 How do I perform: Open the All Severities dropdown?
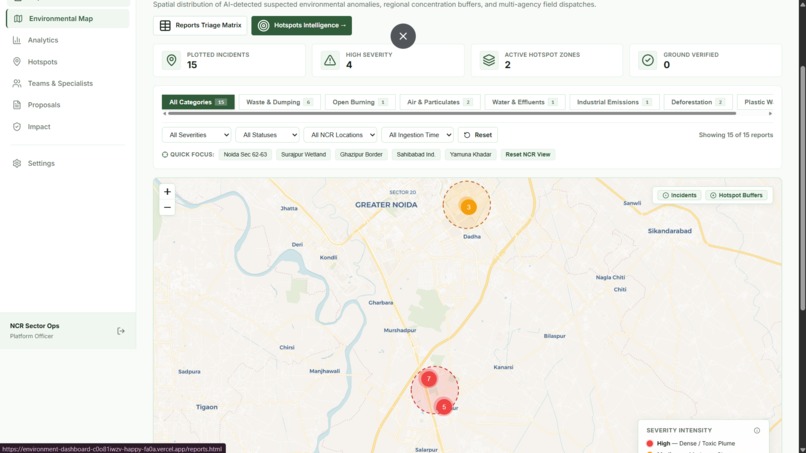tap(196, 135)
